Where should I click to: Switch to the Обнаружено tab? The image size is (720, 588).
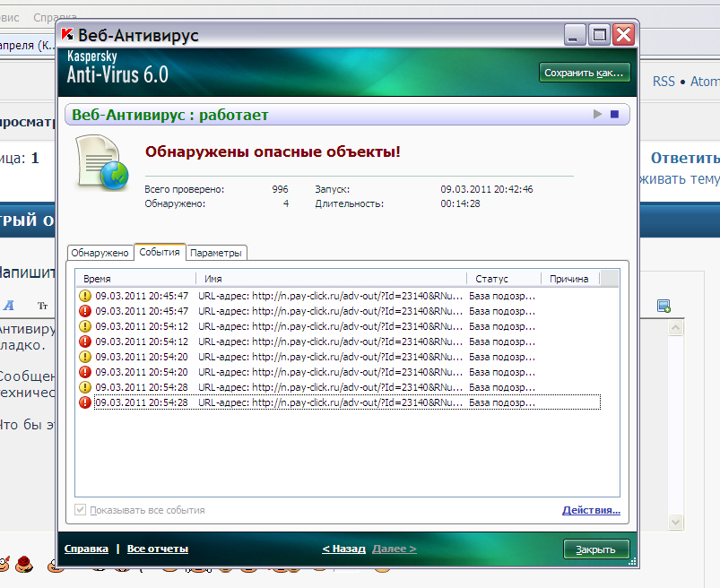pos(100,253)
